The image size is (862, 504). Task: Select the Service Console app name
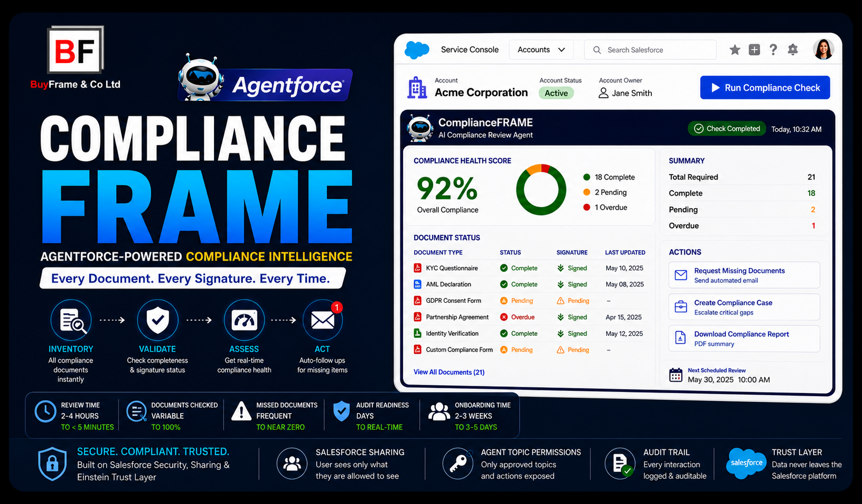coord(470,50)
